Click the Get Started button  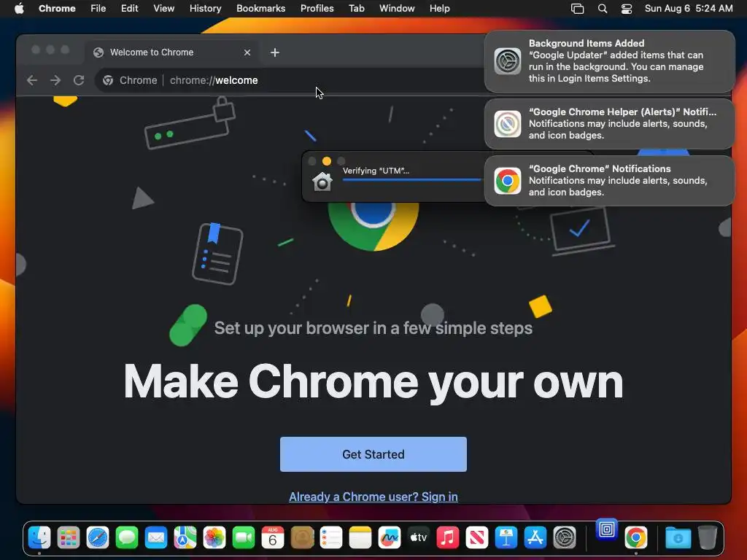[373, 454]
